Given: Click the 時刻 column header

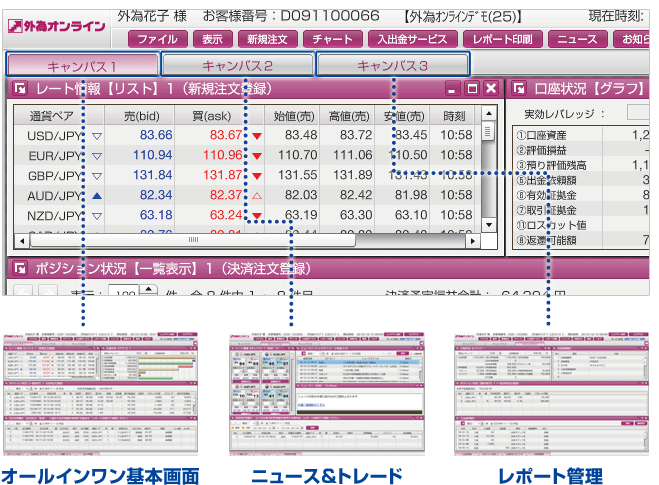Looking at the screenshot, I should pos(454,116).
